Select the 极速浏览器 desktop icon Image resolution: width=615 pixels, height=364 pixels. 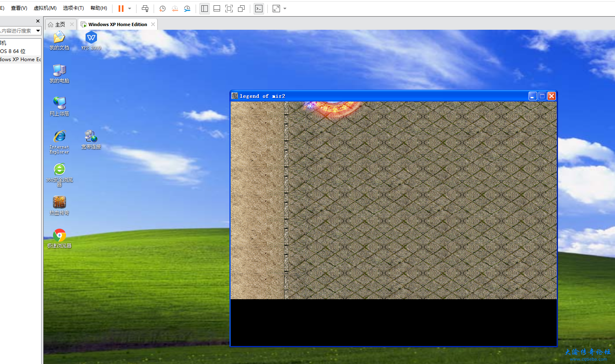click(60, 239)
